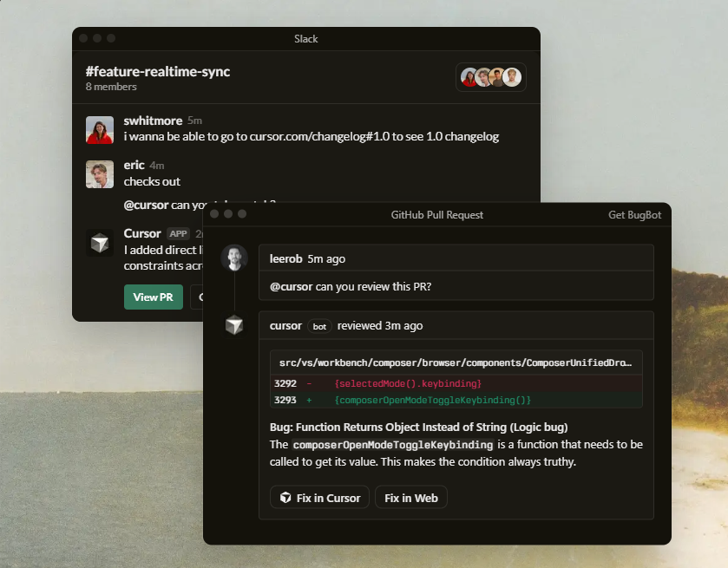Open swhitmore's profile avatar
Viewport: 728px width, 568px height.
point(100,130)
